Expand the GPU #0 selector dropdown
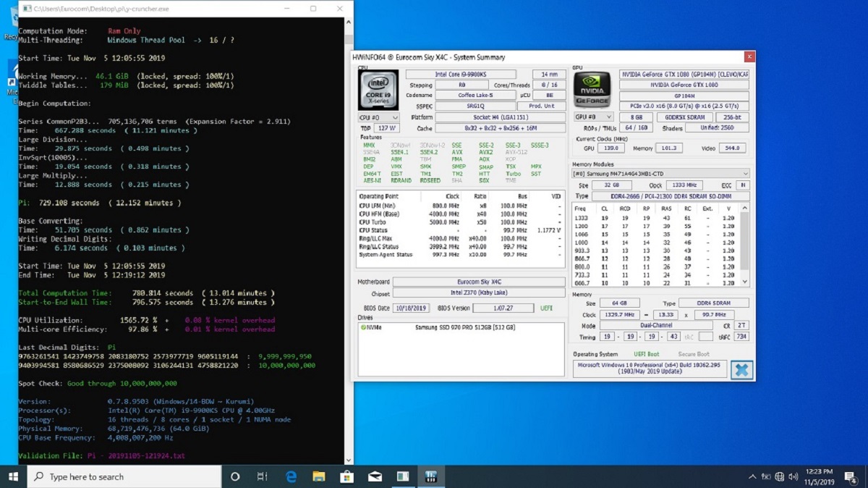Screen dimensions: 868x488 [593, 117]
